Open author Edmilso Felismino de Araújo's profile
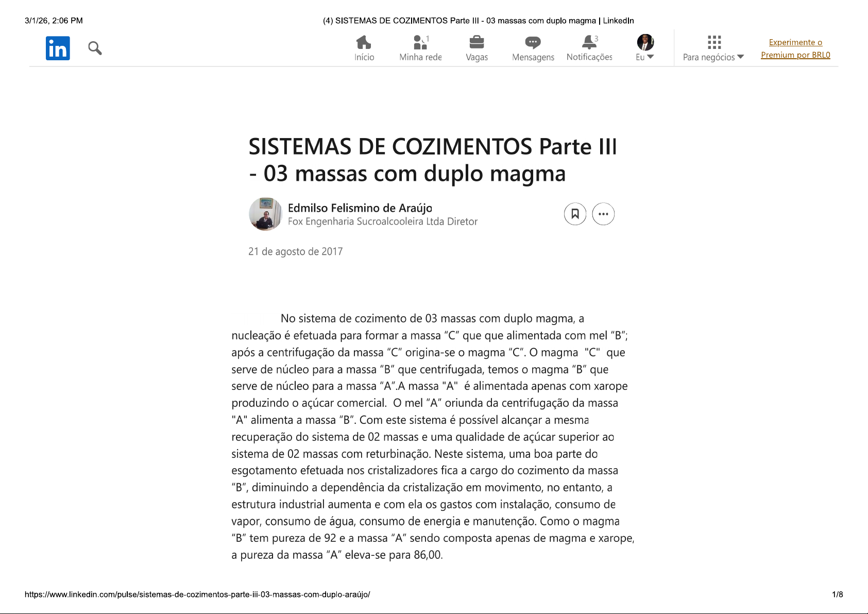The width and height of the screenshot is (868, 614). coord(360,208)
